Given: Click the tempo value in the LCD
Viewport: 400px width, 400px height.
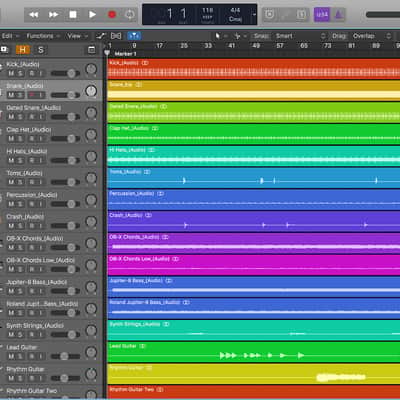Looking at the screenshot, I should [207, 10].
